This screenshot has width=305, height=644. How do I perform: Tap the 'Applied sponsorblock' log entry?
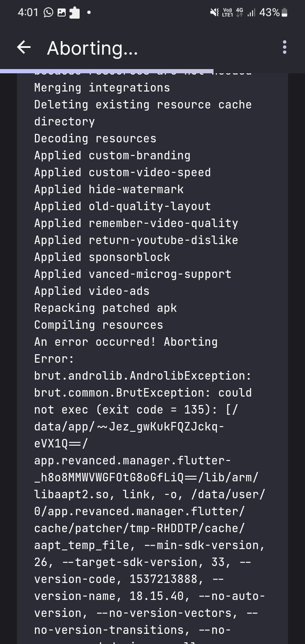tap(102, 257)
